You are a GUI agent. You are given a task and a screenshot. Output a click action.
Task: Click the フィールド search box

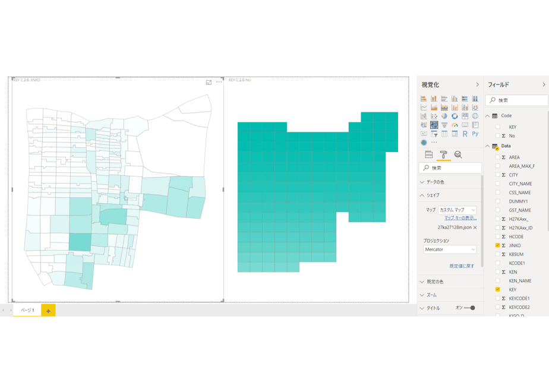[516, 100]
